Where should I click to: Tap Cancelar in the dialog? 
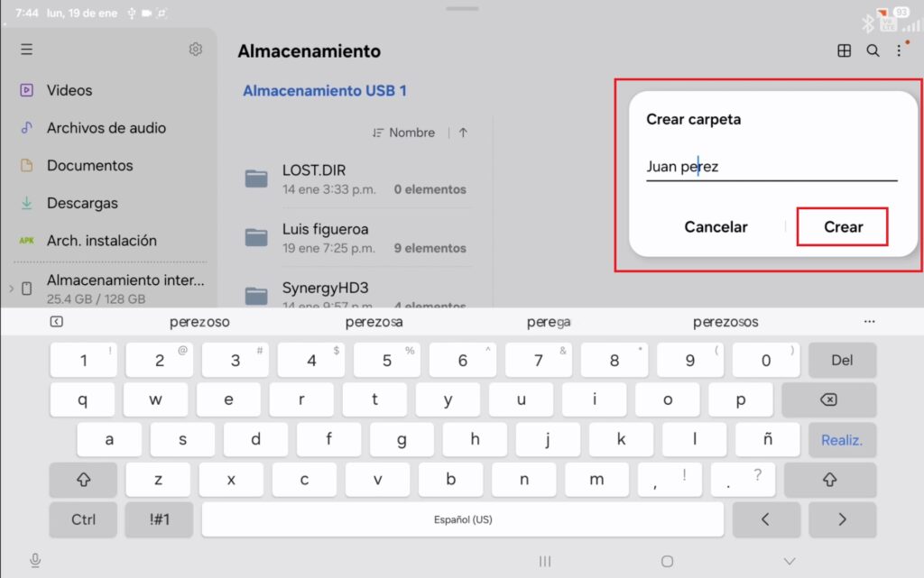716,227
